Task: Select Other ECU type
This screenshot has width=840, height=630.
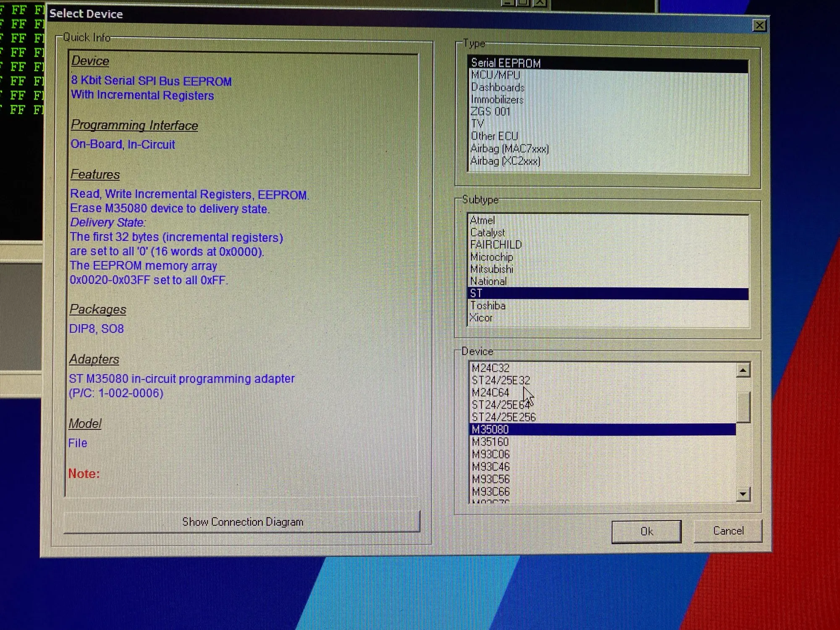Action: 494,136
